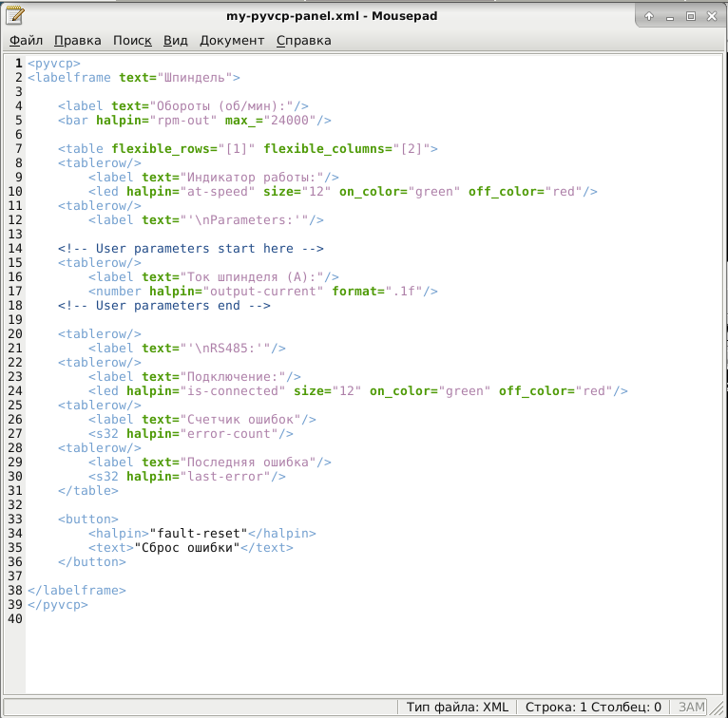
Task: Click the halpin value "is-connected"
Action: coord(233,391)
